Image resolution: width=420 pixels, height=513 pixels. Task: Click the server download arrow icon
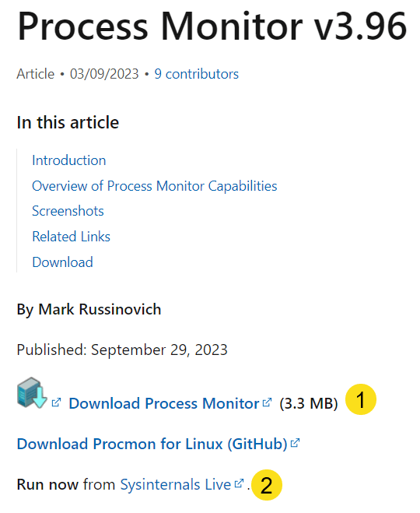pos(32,393)
